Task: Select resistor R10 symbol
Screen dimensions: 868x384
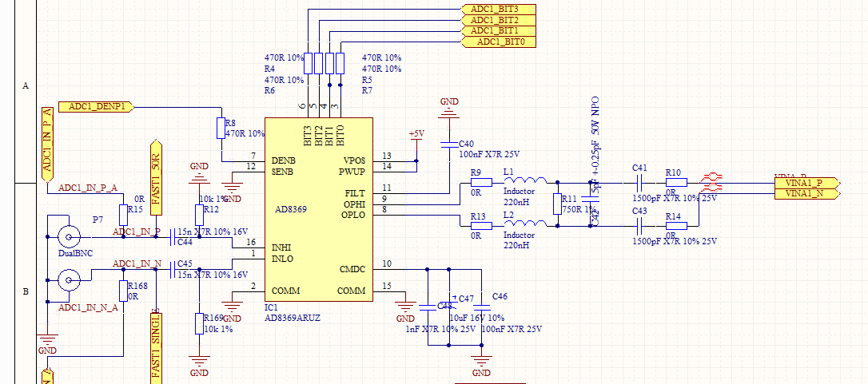Action: pyautogui.click(x=676, y=183)
